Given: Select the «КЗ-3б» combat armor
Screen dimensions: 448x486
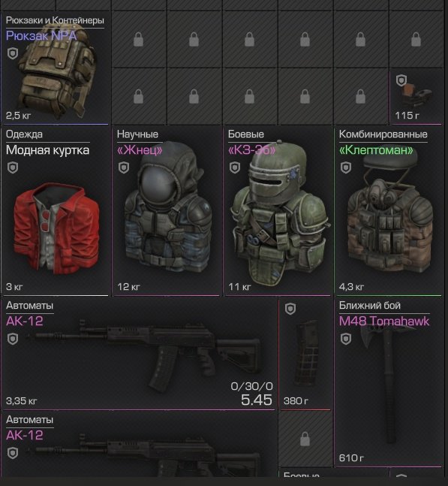Looking at the screenshot, I should (278, 211).
